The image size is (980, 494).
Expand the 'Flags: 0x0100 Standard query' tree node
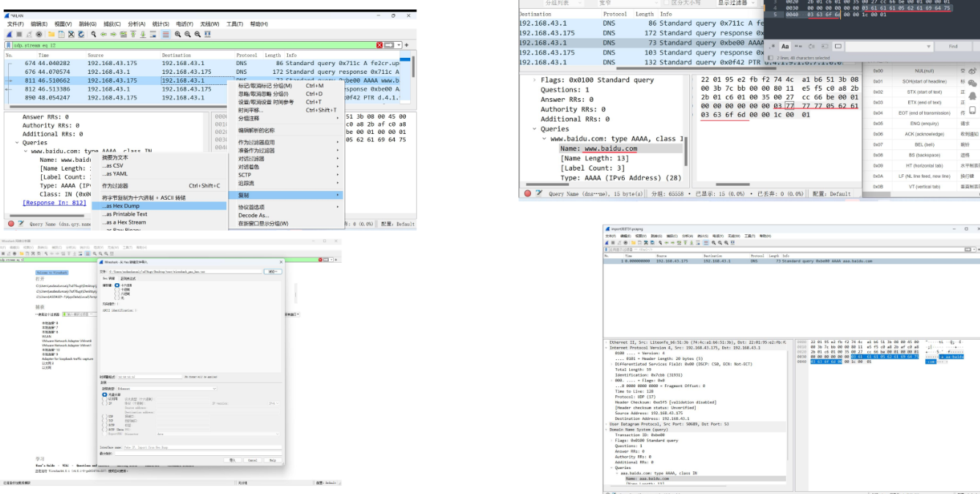pos(535,80)
